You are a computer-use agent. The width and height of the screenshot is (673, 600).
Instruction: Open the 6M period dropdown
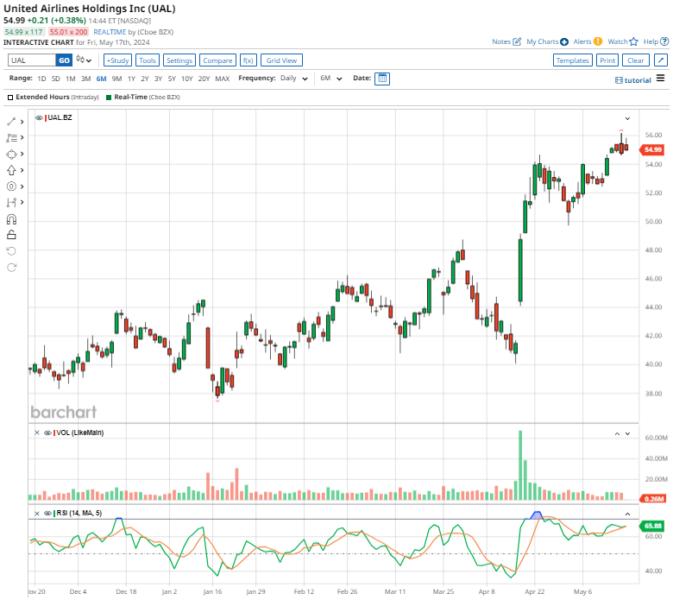pyautogui.click(x=331, y=79)
